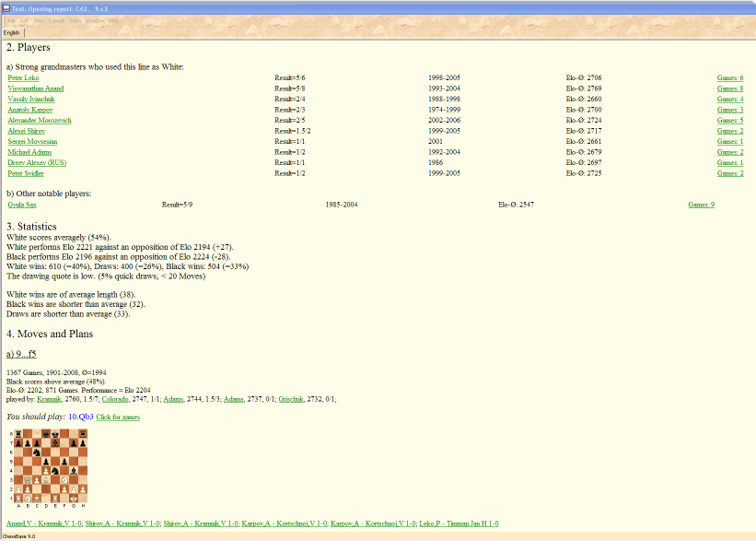Open Peter Leko's Games: 6 link
The image size is (756, 541).
pos(730,77)
